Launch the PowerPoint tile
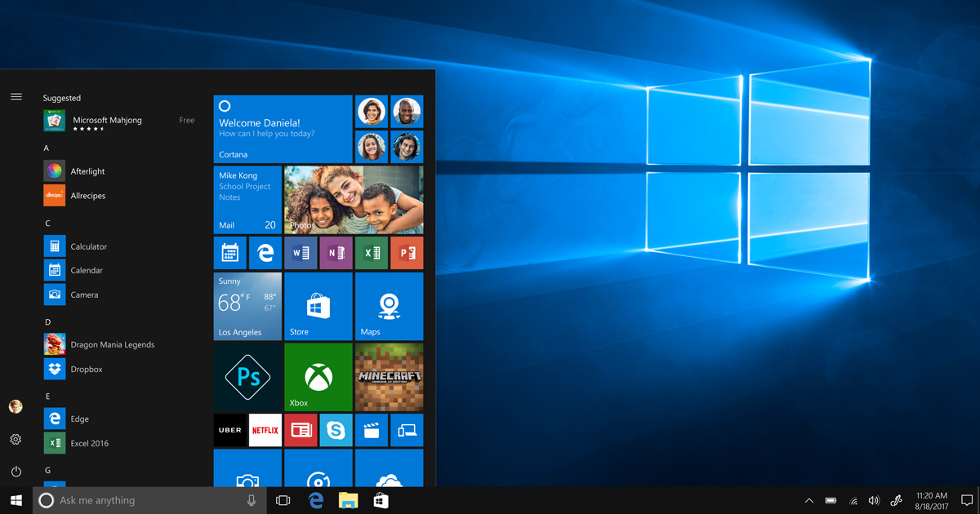Viewport: 980px width, 514px height. (407, 253)
